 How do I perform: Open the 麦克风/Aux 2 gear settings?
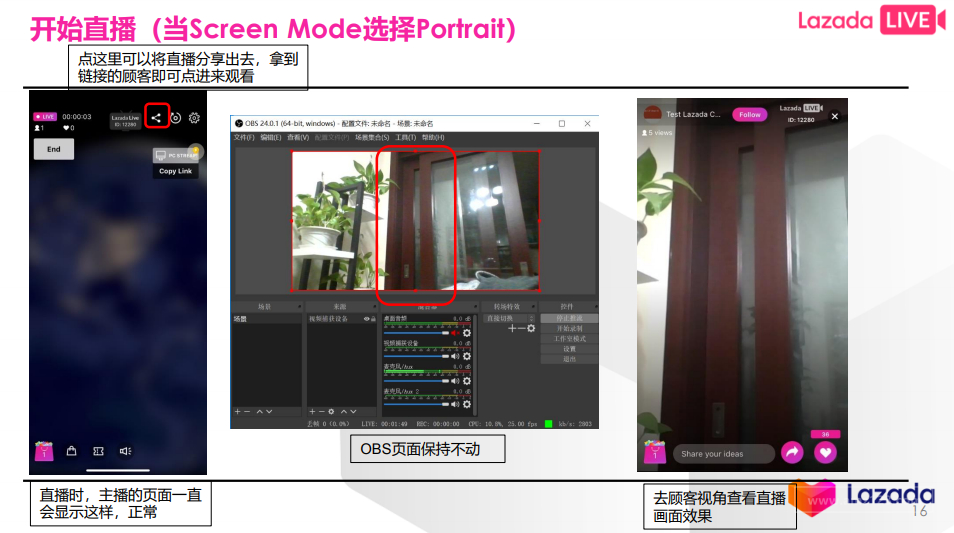tap(467, 404)
